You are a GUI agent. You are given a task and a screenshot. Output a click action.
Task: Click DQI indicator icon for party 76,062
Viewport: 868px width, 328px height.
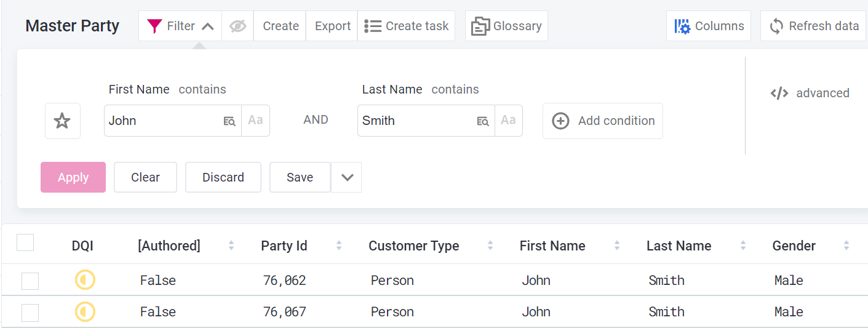point(85,281)
